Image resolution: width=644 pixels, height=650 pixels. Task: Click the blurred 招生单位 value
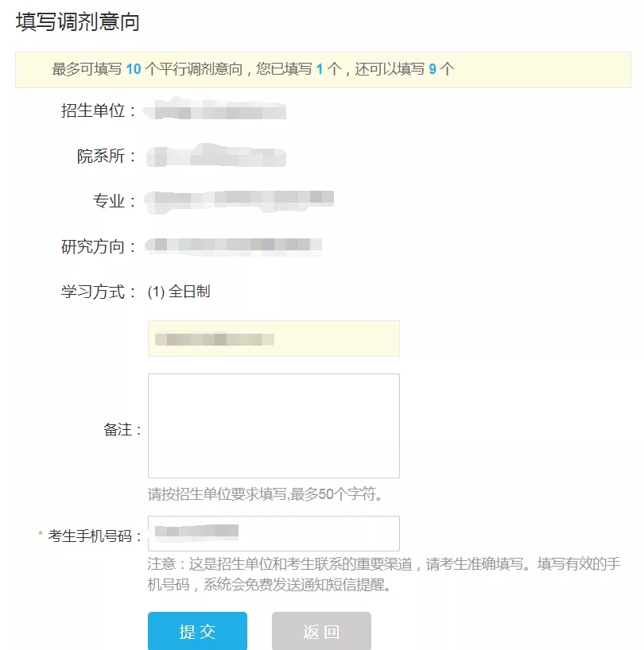click(x=218, y=111)
